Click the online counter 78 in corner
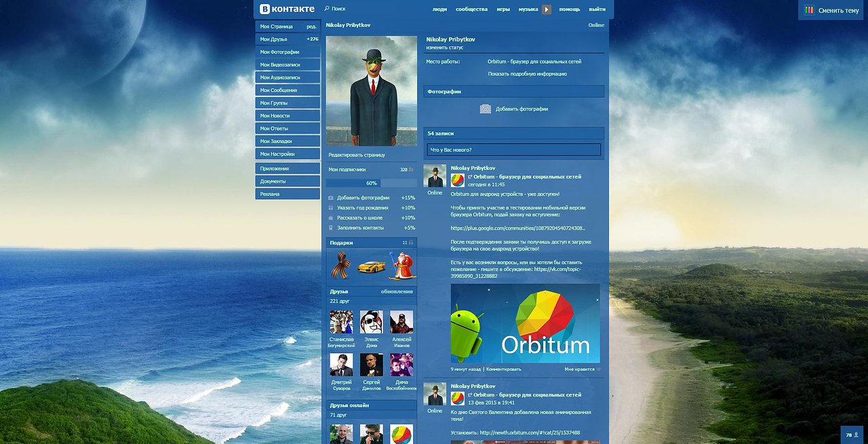This screenshot has height=444, width=868. point(852,435)
